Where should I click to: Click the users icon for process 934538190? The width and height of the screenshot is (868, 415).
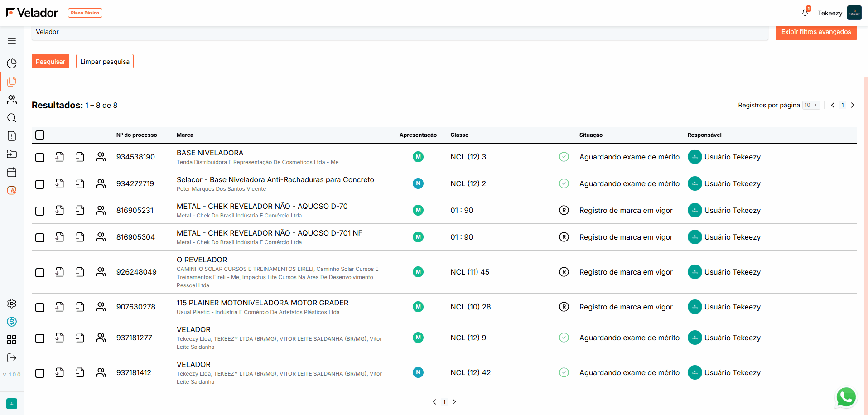point(101,157)
